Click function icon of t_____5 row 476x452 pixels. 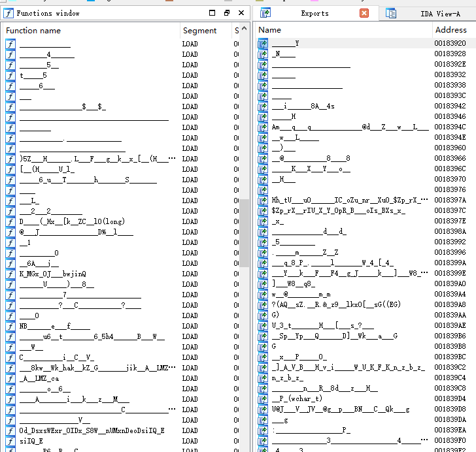tap(10, 76)
